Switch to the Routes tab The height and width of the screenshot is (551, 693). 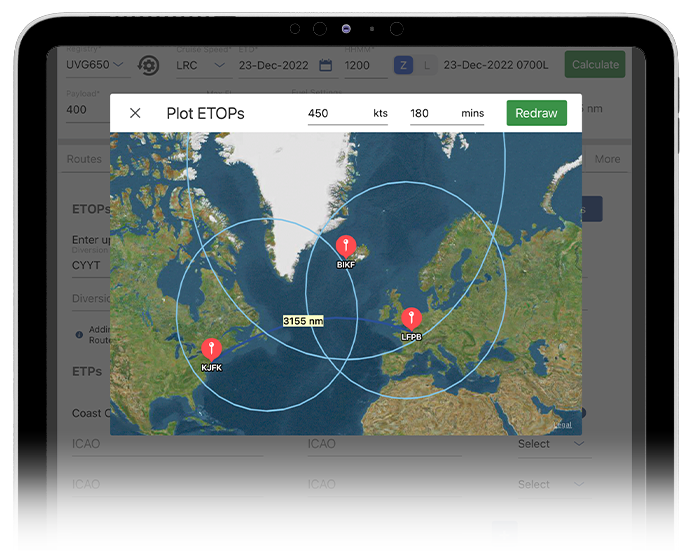click(84, 159)
